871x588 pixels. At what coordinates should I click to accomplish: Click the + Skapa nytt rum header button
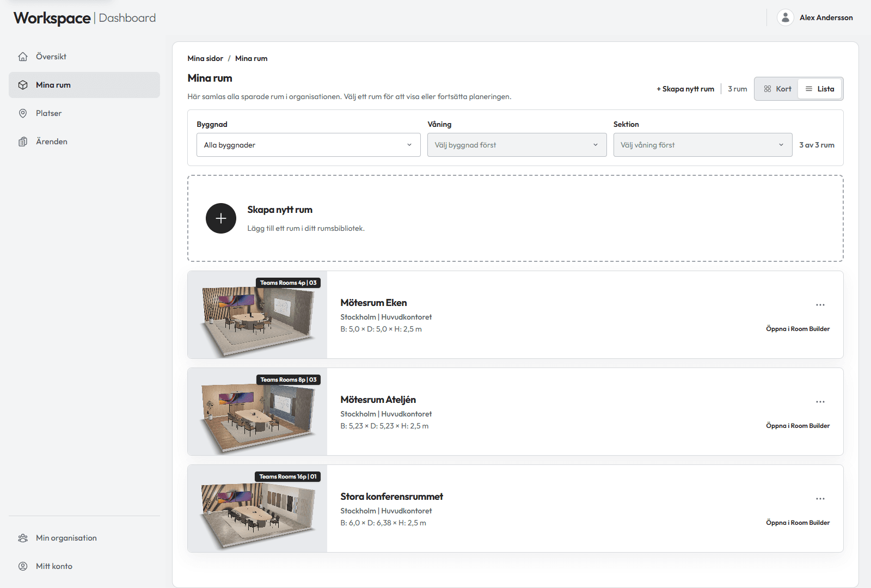pos(685,89)
